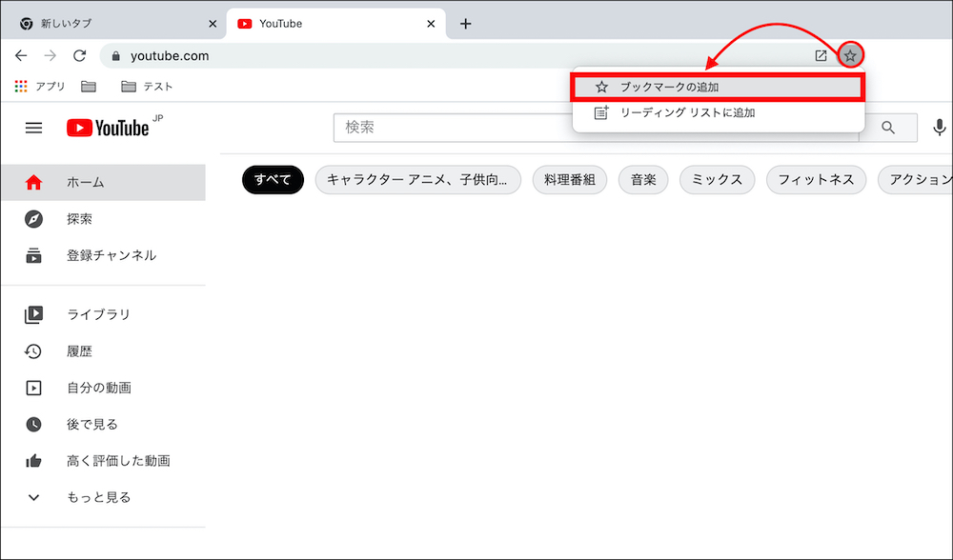Screen dimensions: 953x560
Task: Start voice search with microphone icon
Action: click(x=939, y=128)
